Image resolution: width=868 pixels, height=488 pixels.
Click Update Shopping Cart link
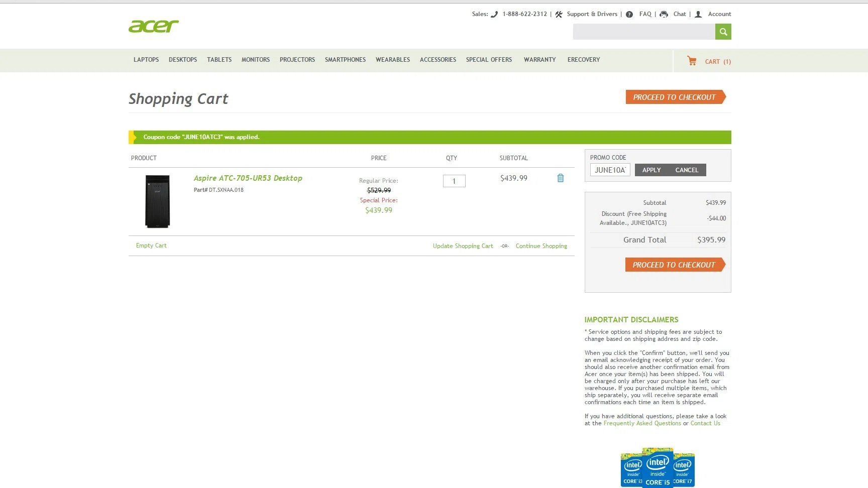[463, 246]
